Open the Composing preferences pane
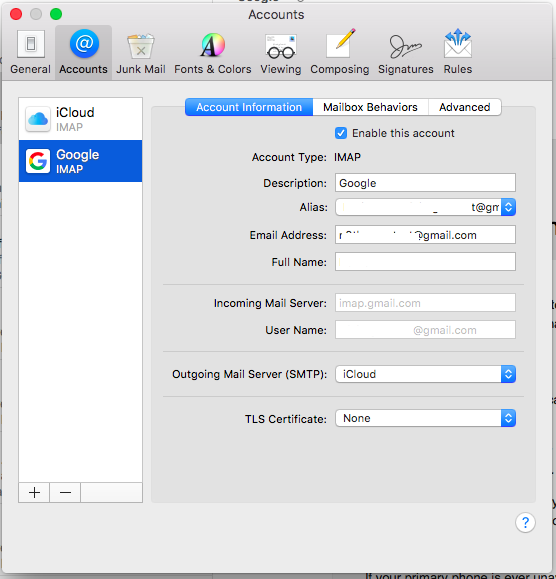The width and height of the screenshot is (556, 579). coord(340,53)
